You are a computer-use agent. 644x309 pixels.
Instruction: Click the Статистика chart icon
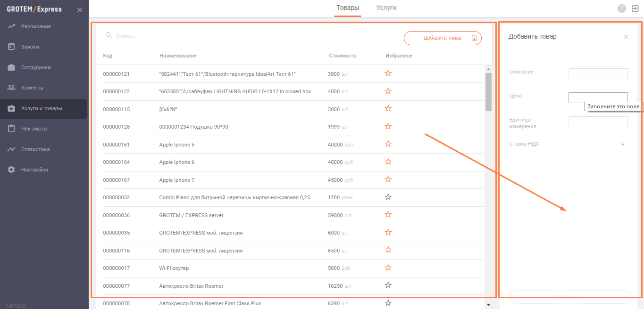pyautogui.click(x=12, y=149)
